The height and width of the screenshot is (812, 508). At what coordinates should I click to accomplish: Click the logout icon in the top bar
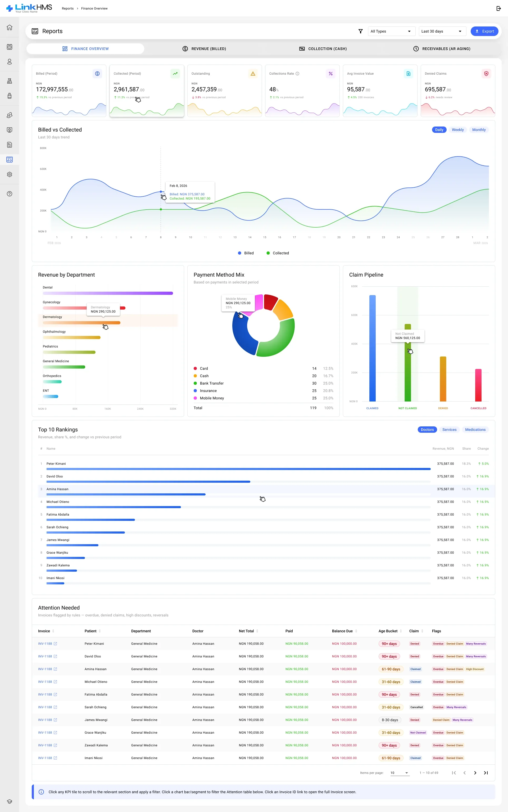498,8
